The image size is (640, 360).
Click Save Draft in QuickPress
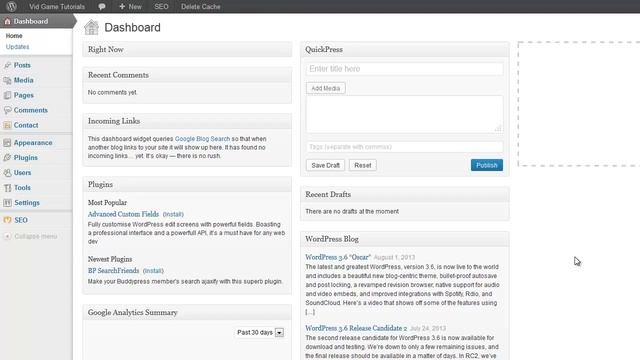tap(325, 165)
